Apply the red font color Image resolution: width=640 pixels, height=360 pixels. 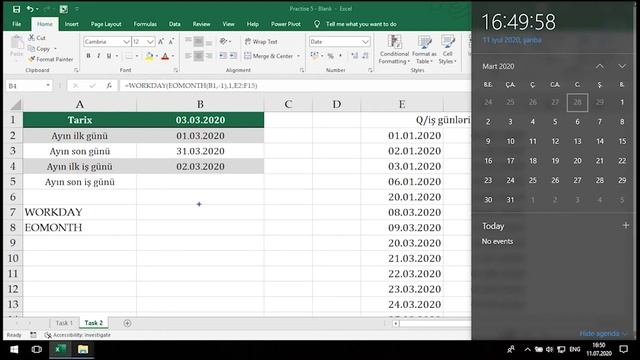point(165,56)
